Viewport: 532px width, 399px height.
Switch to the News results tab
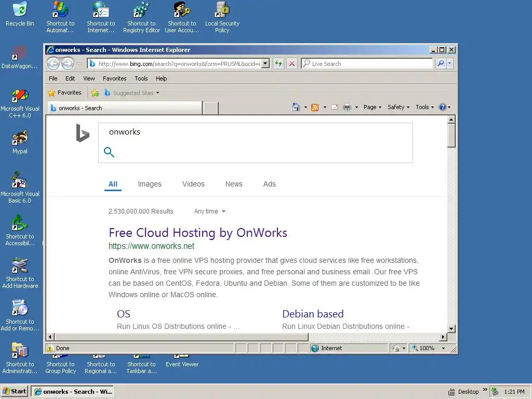[x=234, y=184]
